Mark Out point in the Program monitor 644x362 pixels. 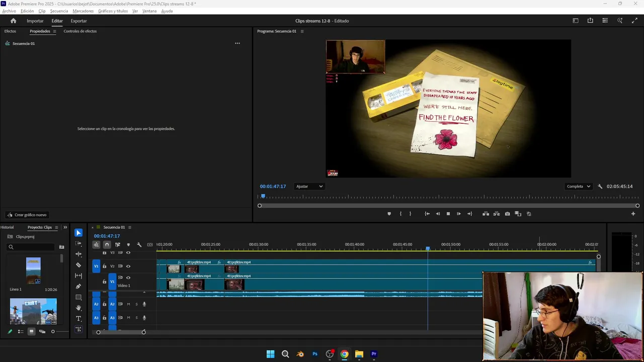410,214
